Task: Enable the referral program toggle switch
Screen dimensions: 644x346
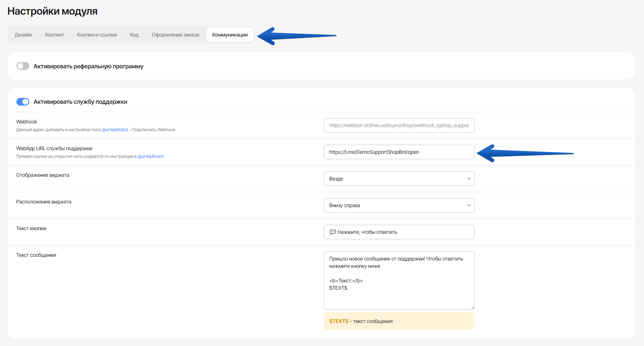Action: (23, 66)
